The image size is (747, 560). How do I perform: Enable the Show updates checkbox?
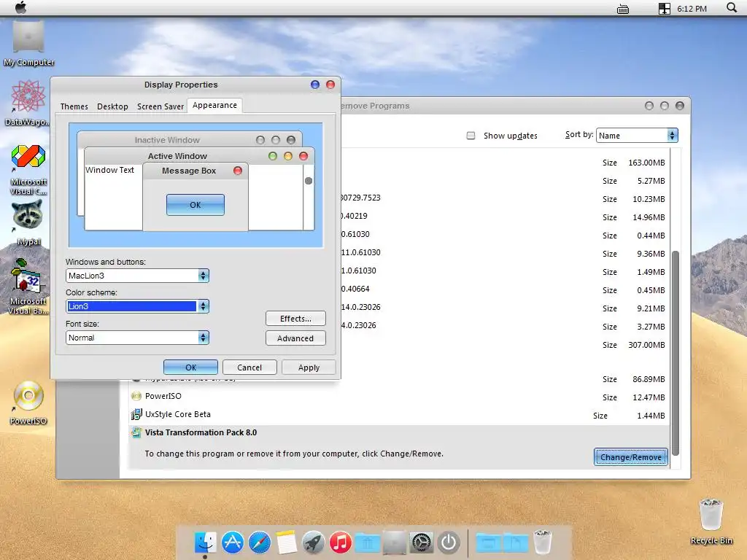click(471, 136)
